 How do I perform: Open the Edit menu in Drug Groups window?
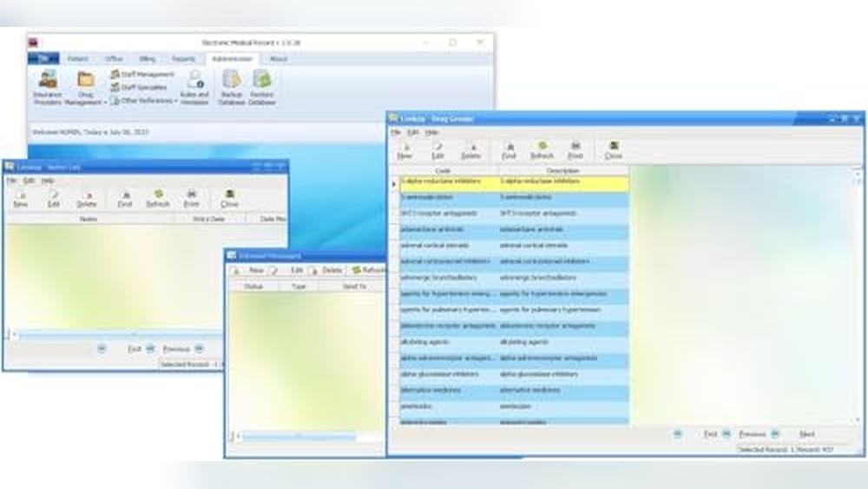413,132
